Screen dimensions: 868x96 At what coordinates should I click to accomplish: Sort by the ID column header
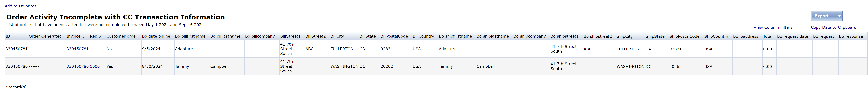(8, 36)
